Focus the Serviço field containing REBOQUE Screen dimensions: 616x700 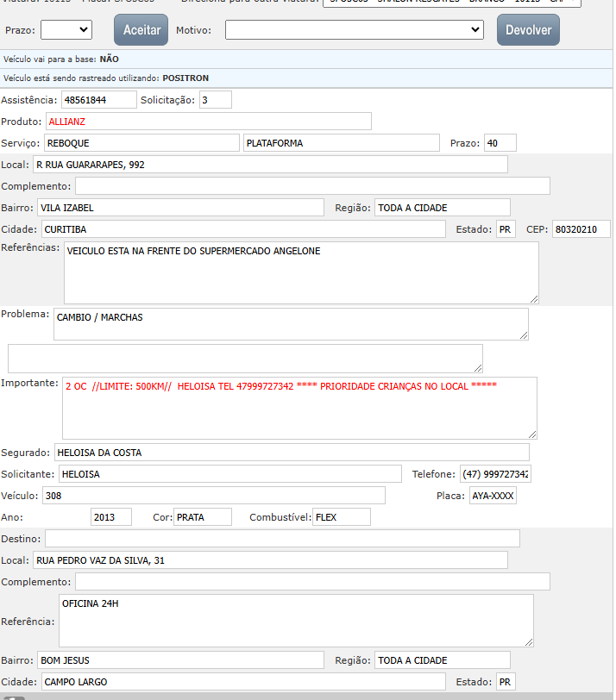pyautogui.click(x=141, y=143)
